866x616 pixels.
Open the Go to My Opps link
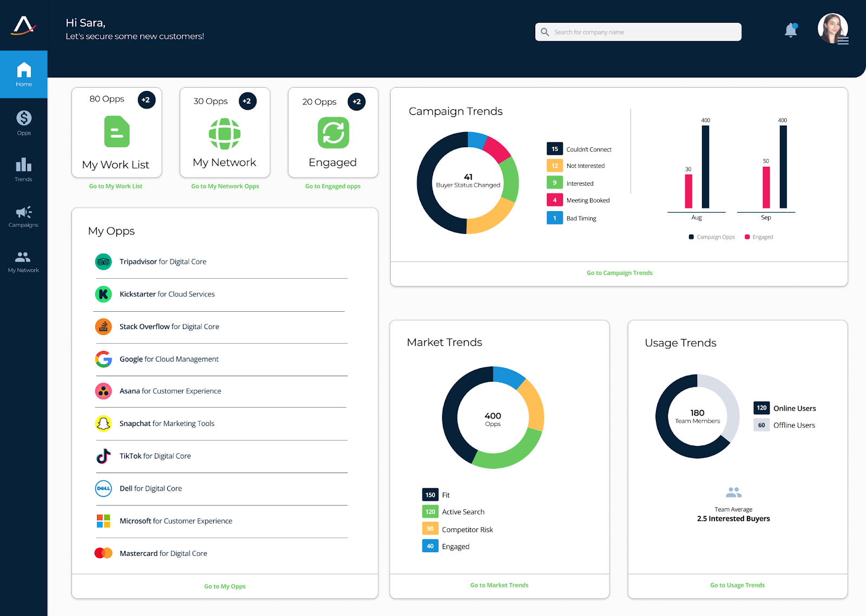(225, 586)
